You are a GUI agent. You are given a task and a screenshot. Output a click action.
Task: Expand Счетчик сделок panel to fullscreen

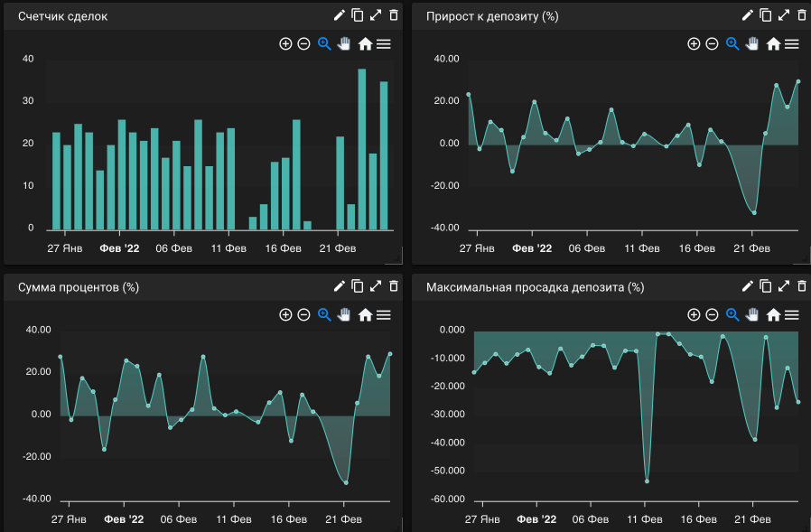tap(376, 15)
